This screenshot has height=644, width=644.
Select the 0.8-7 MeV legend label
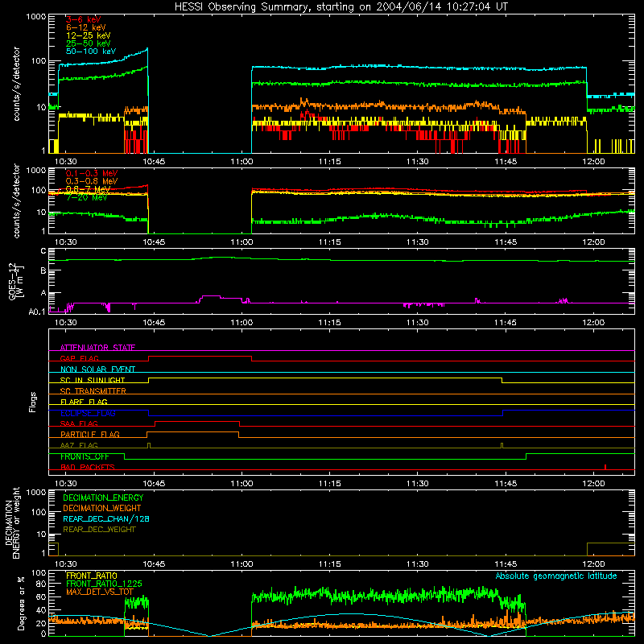[x=89, y=189]
